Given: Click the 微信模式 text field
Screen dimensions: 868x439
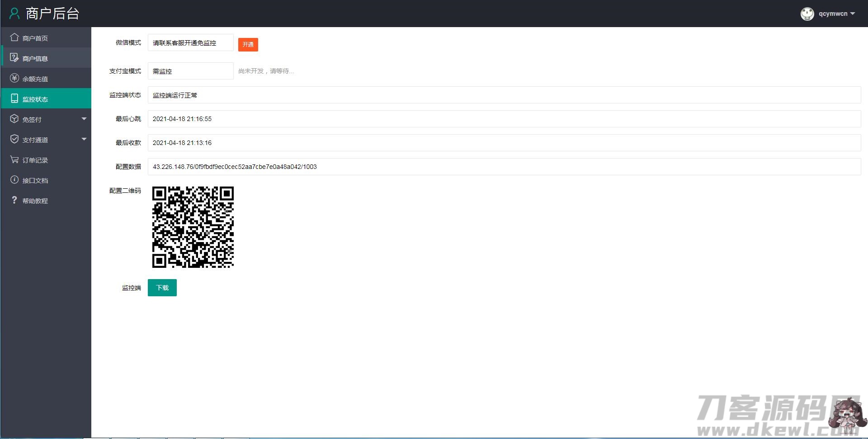Looking at the screenshot, I should click(190, 43).
